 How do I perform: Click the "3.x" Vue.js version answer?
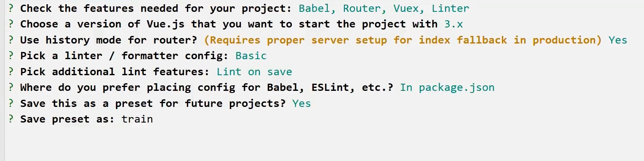pos(453,24)
